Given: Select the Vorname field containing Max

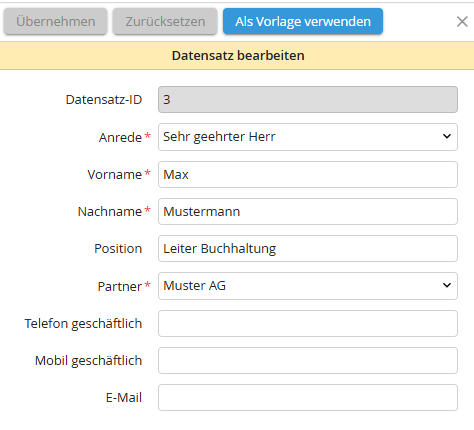Looking at the screenshot, I should [x=308, y=174].
